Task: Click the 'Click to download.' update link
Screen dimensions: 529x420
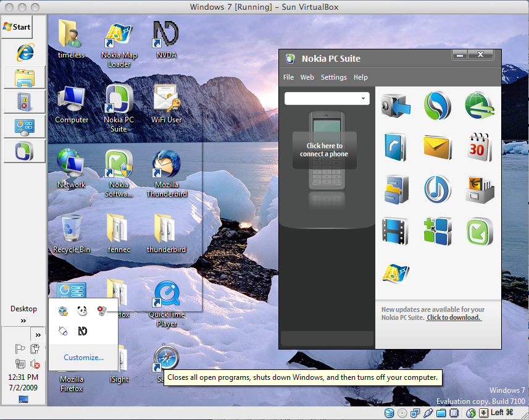Action: (x=454, y=317)
